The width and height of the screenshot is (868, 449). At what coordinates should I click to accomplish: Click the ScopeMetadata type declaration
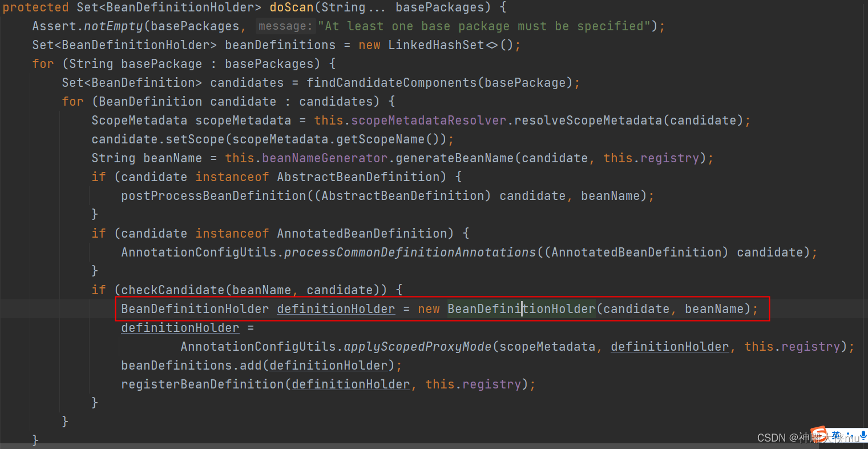tap(139, 121)
